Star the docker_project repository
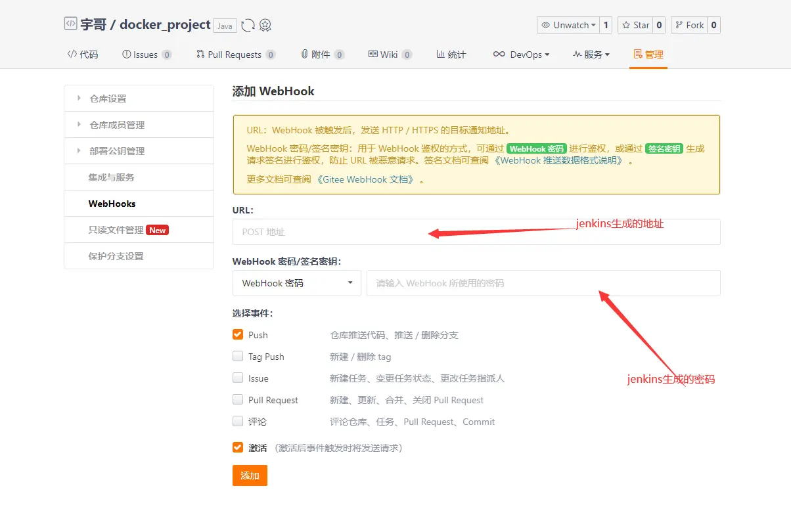The width and height of the screenshot is (791, 532). (635, 25)
